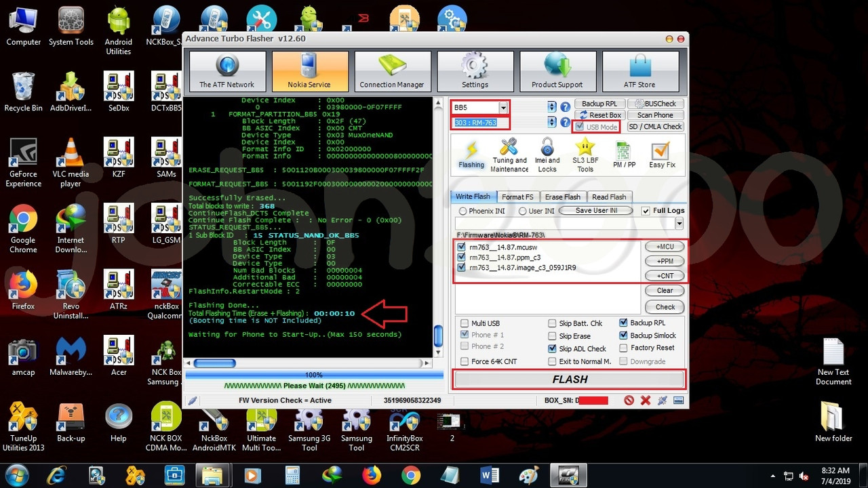Switch to Read Flash tab
This screenshot has width=868, height=488.
pyautogui.click(x=609, y=197)
